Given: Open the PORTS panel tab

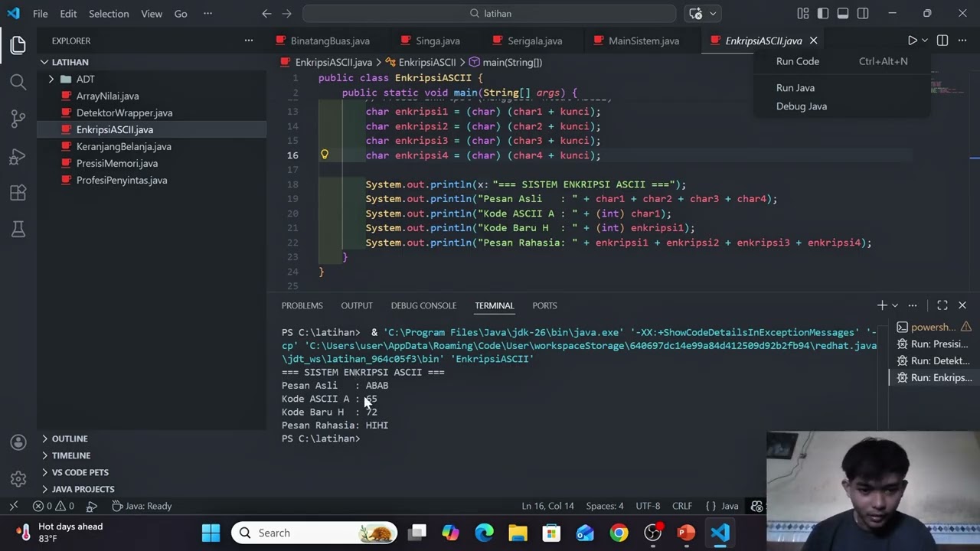Looking at the screenshot, I should pyautogui.click(x=544, y=305).
